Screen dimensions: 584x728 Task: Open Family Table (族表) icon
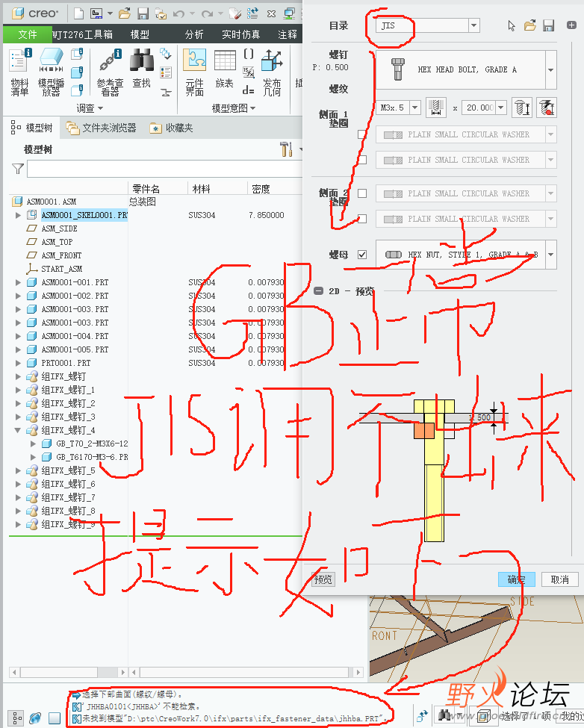click(x=225, y=69)
